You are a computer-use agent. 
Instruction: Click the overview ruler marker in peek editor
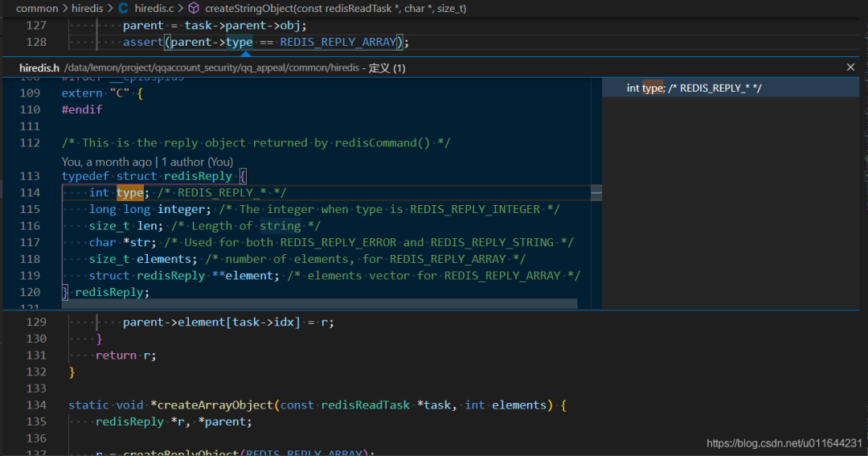[x=596, y=193]
